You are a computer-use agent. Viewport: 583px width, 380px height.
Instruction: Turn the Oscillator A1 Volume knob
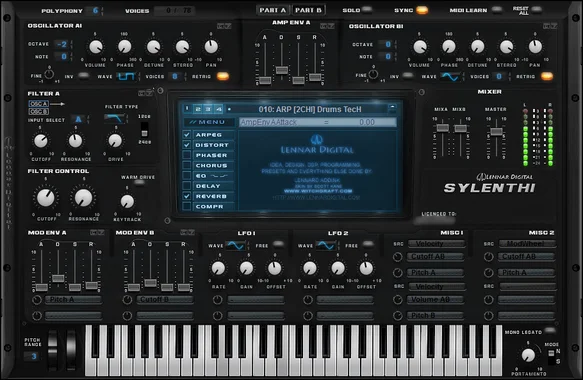point(96,47)
